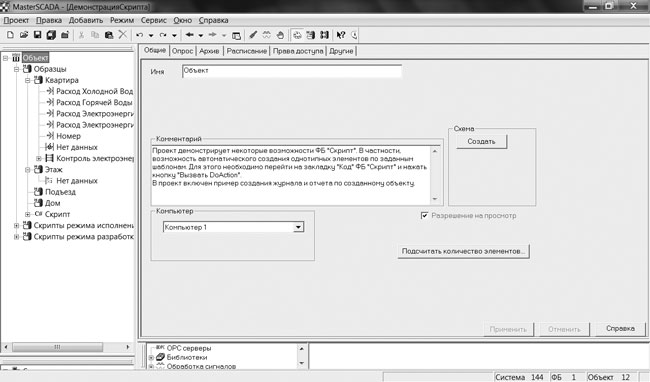Open the Добавить menu
650x382 pixels.
click(x=86, y=20)
